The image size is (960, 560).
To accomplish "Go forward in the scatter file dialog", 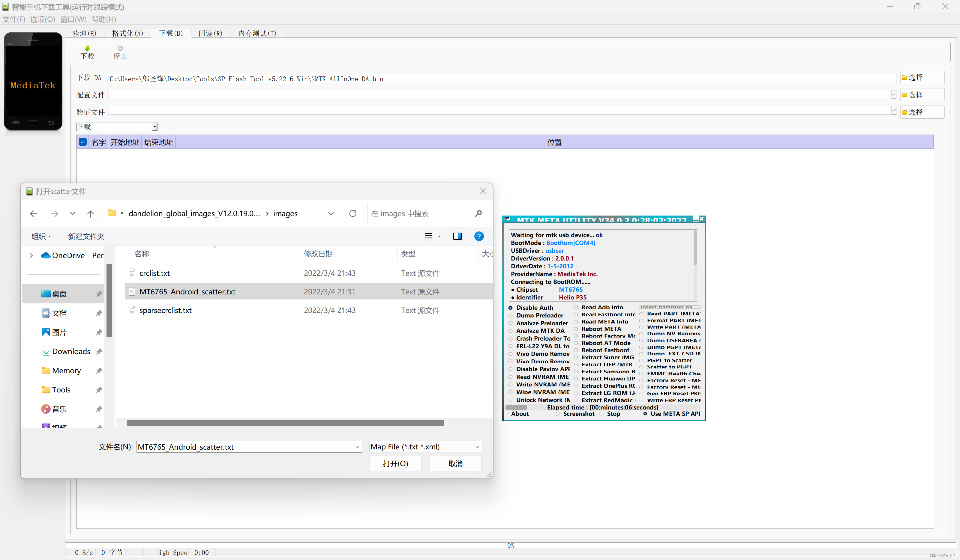I will (55, 213).
